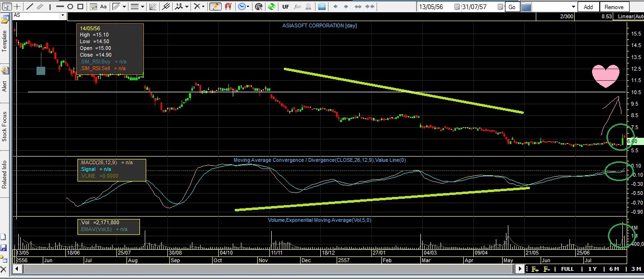Expand the Fibonacci tool dropdown arrow

124,7
